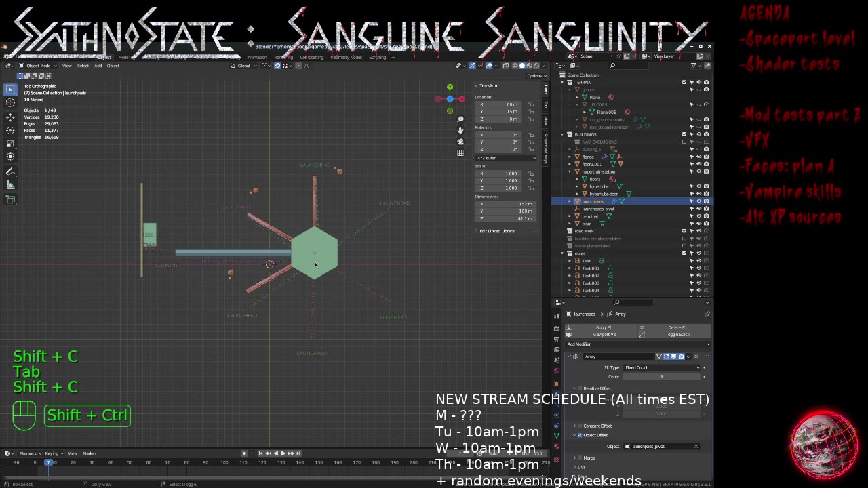
Task: Open the Add Modifier dropdown
Action: (637, 344)
